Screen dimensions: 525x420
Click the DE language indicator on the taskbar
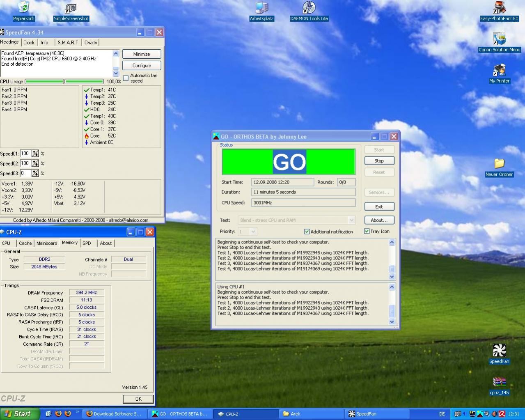point(442,414)
